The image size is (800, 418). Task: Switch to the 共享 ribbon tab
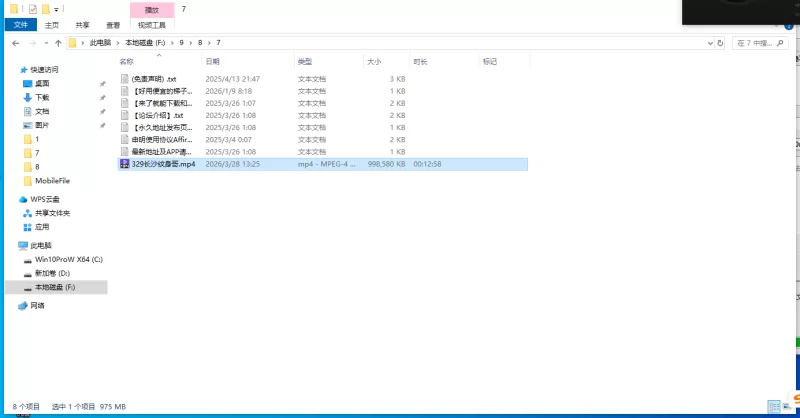point(83,25)
